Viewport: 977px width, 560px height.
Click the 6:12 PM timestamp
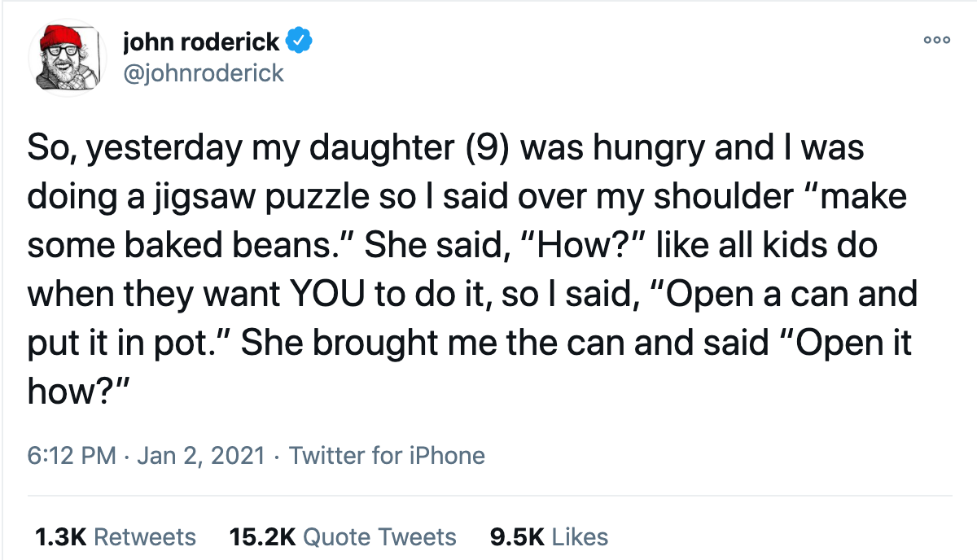[x=72, y=456]
